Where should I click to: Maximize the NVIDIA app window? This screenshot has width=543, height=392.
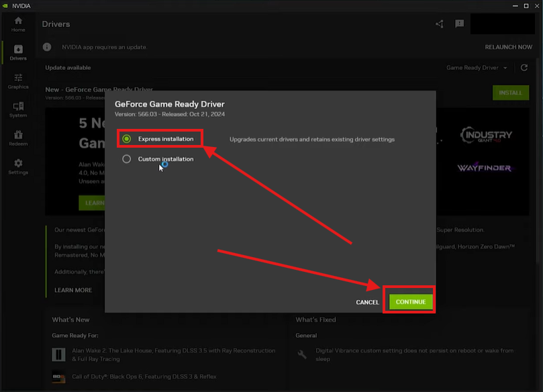pos(526,6)
